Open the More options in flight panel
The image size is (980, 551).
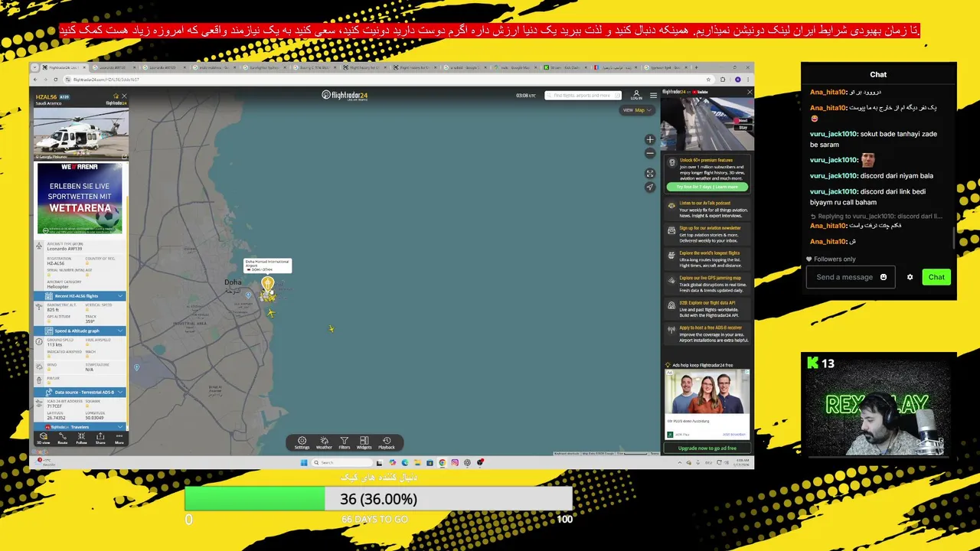point(119,439)
